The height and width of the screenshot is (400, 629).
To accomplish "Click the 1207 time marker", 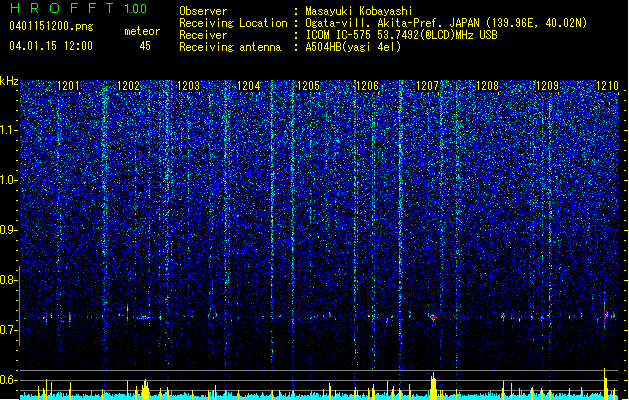I will click(x=428, y=86).
